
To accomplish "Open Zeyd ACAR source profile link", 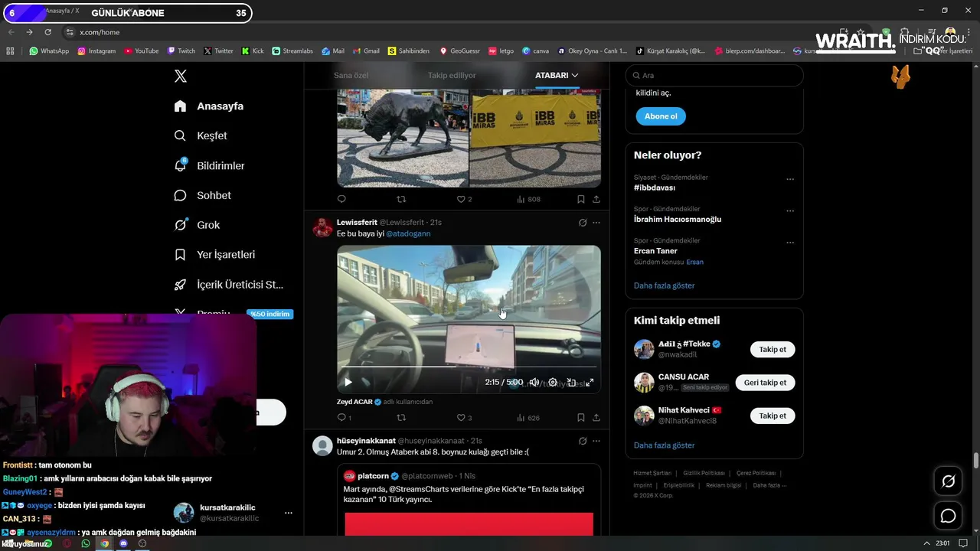I will 354,402.
